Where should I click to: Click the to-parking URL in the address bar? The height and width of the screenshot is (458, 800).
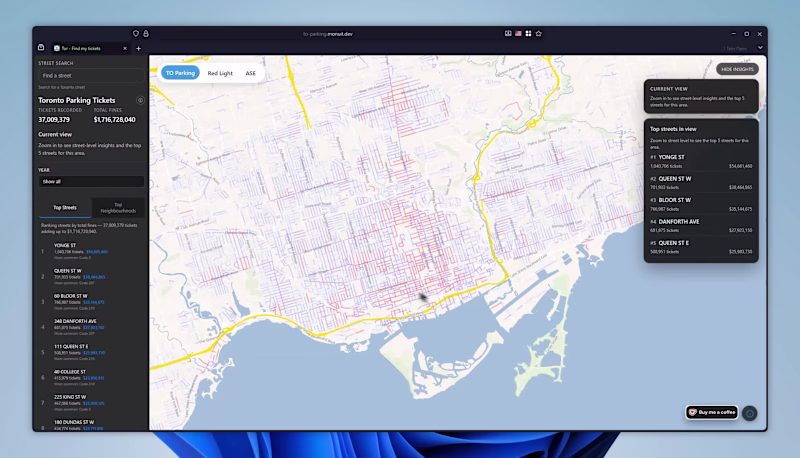tap(328, 34)
